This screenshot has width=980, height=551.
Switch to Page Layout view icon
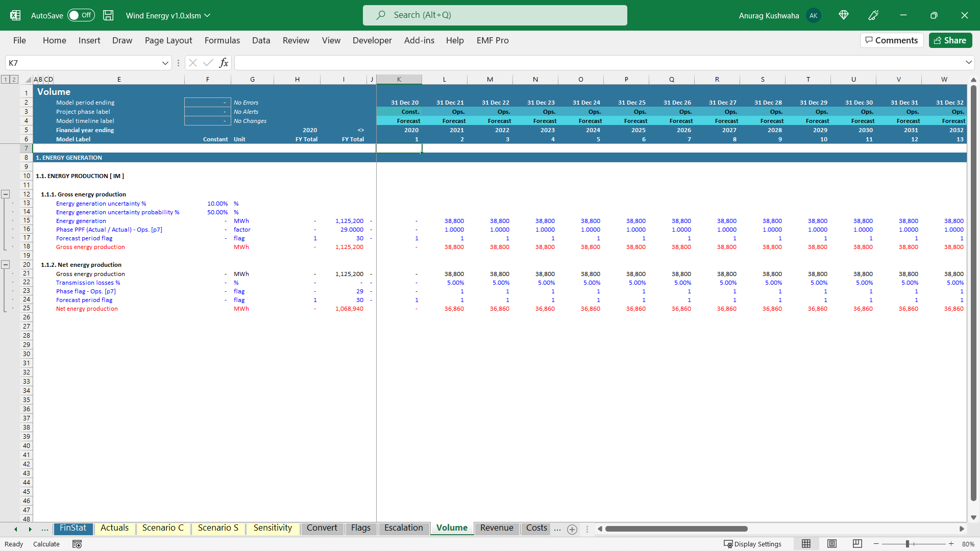coord(832,544)
